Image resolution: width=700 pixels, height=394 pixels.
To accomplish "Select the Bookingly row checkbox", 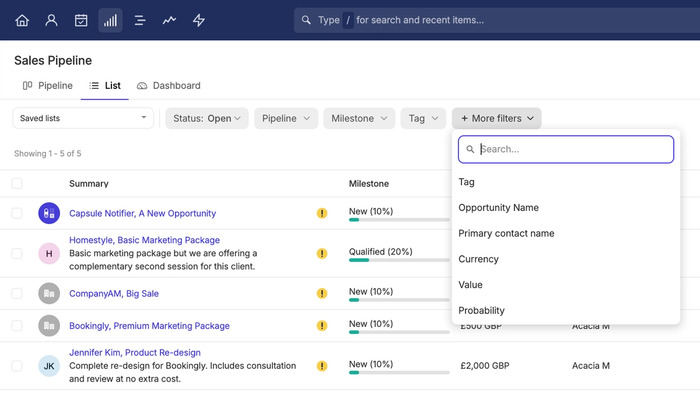I will (x=17, y=326).
